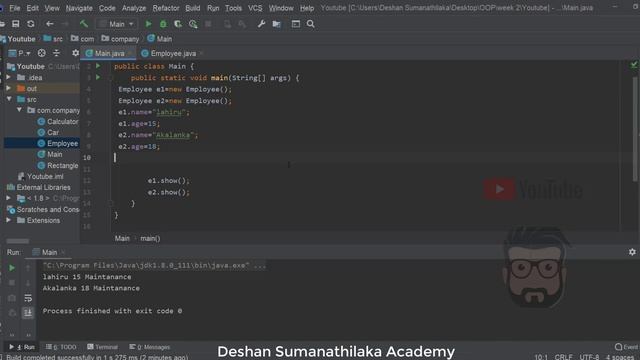Build the project with the hammer icon
The image size is (640, 360).
coord(84,24)
